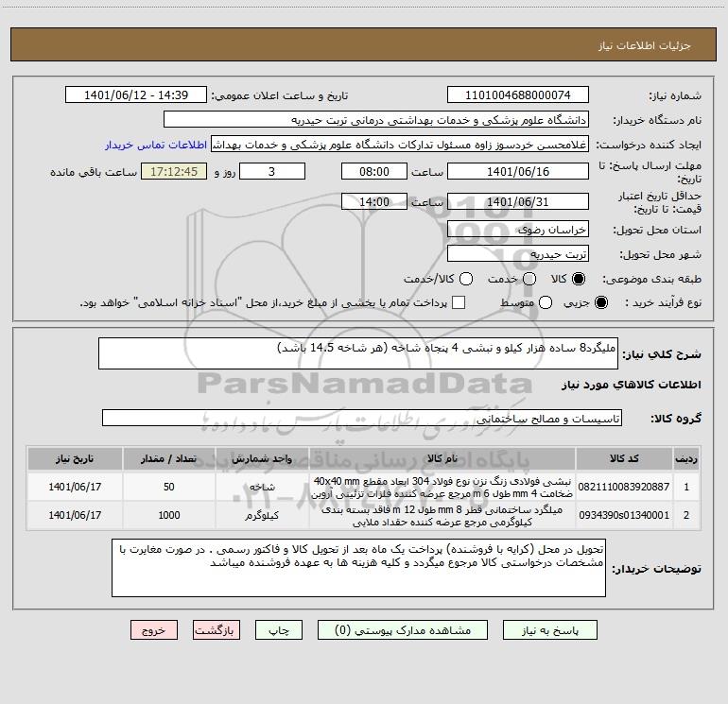This screenshot has width=728, height=704.
Task: Click the remaining days field showing 3
Action: coord(272,171)
